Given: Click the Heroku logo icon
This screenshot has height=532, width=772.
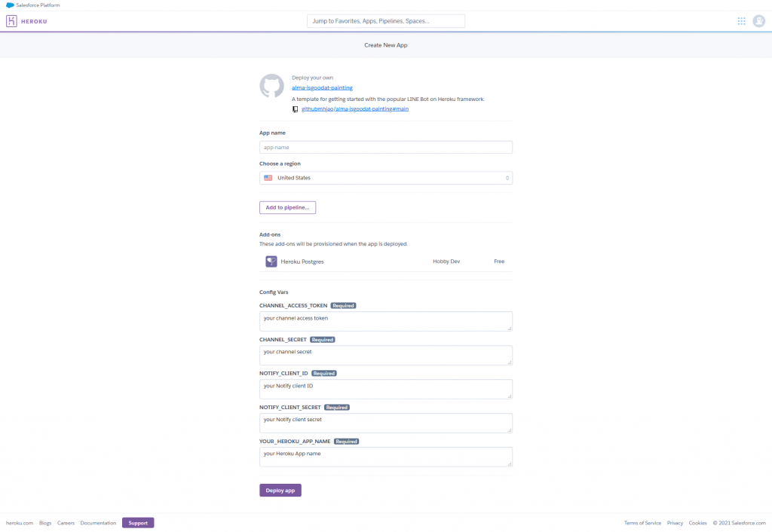Looking at the screenshot, I should pyautogui.click(x=11, y=21).
